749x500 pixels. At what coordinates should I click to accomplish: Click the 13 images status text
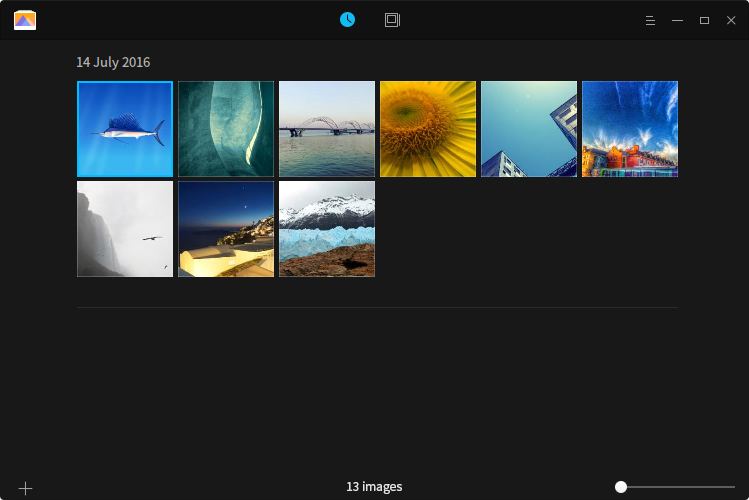pyautogui.click(x=374, y=487)
